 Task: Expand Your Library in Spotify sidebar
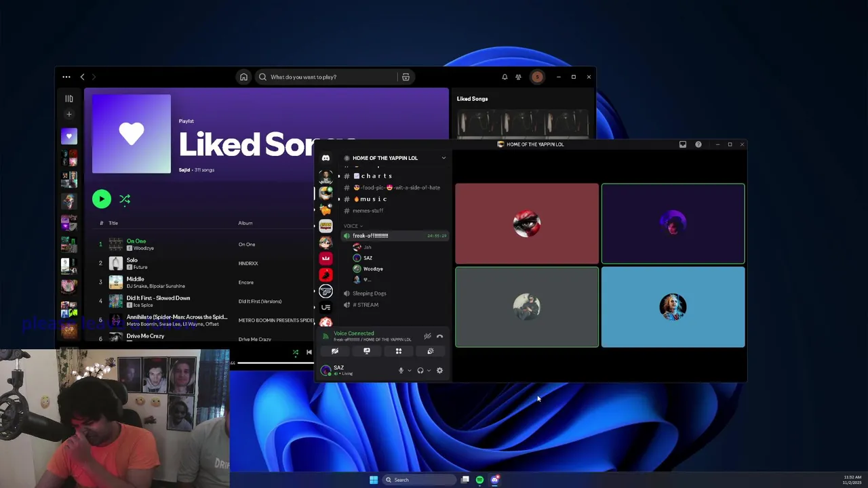point(68,99)
